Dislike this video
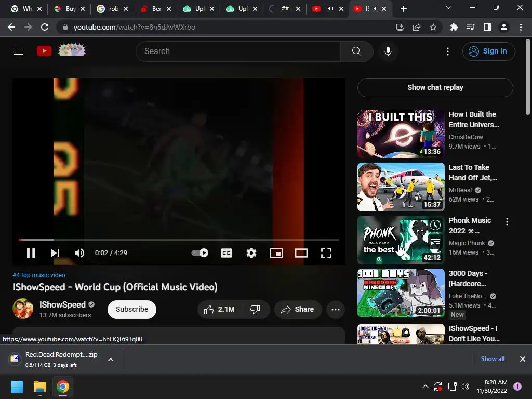Viewport: 532px width, 399px height. point(255,310)
